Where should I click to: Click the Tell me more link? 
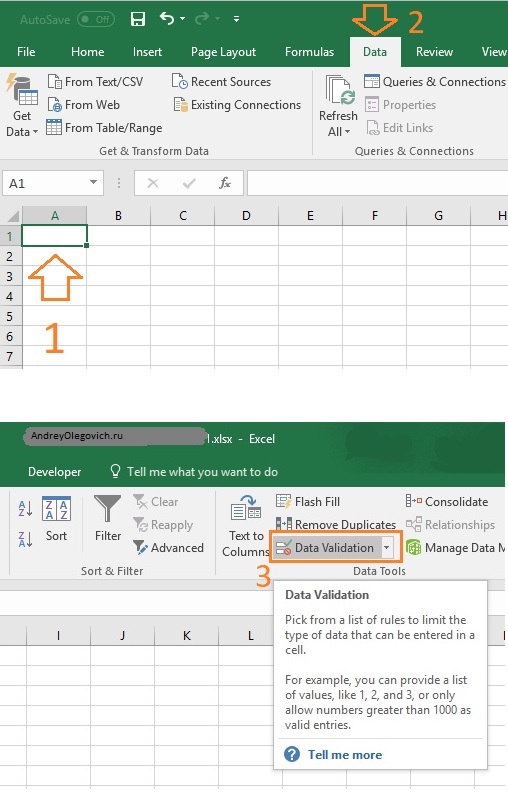(345, 755)
